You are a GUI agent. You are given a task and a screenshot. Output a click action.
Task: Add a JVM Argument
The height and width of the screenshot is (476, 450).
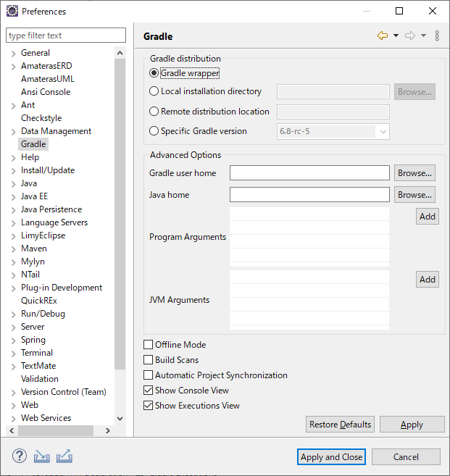coord(428,279)
